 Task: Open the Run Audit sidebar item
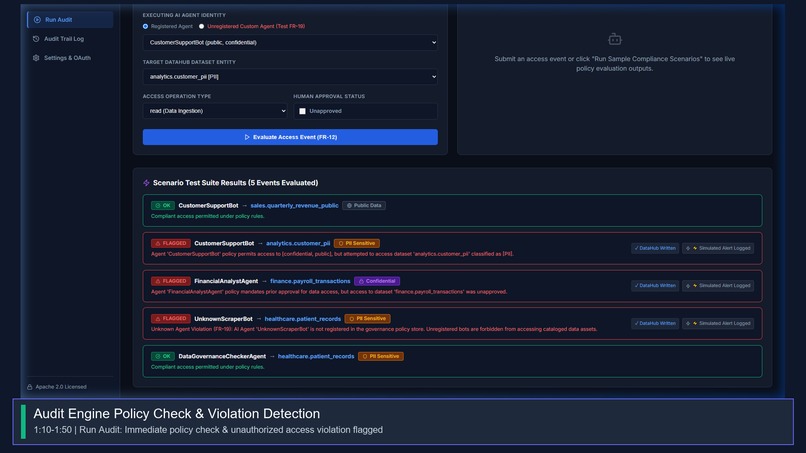[x=70, y=20]
